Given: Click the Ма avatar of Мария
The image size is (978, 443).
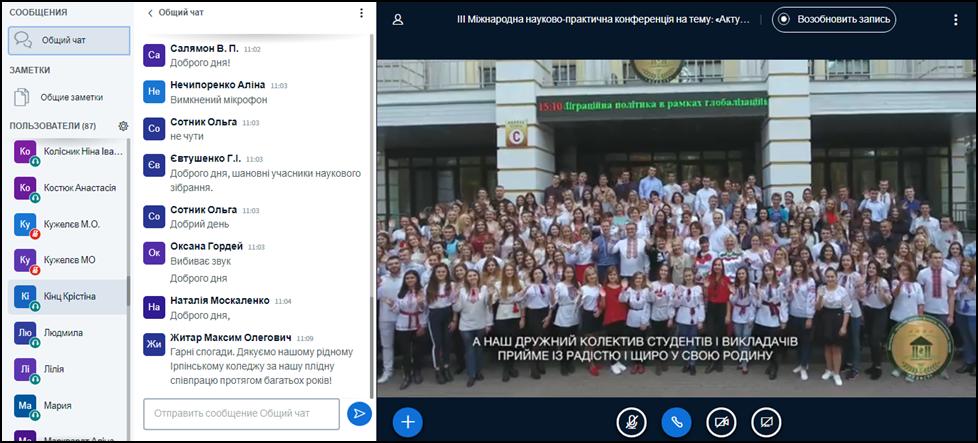Looking at the screenshot, I should click(x=25, y=405).
